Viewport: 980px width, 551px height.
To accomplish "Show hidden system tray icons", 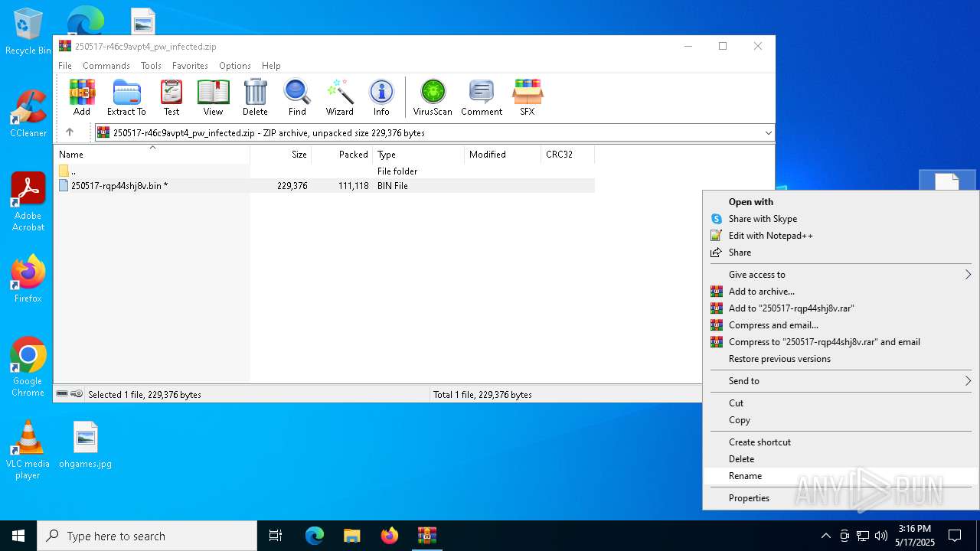I will coord(825,536).
